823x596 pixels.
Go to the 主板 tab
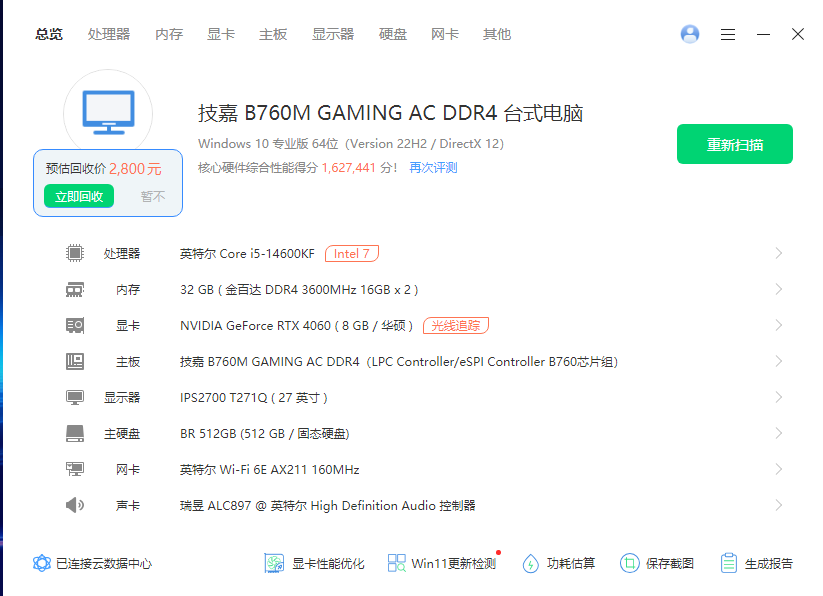[273, 35]
